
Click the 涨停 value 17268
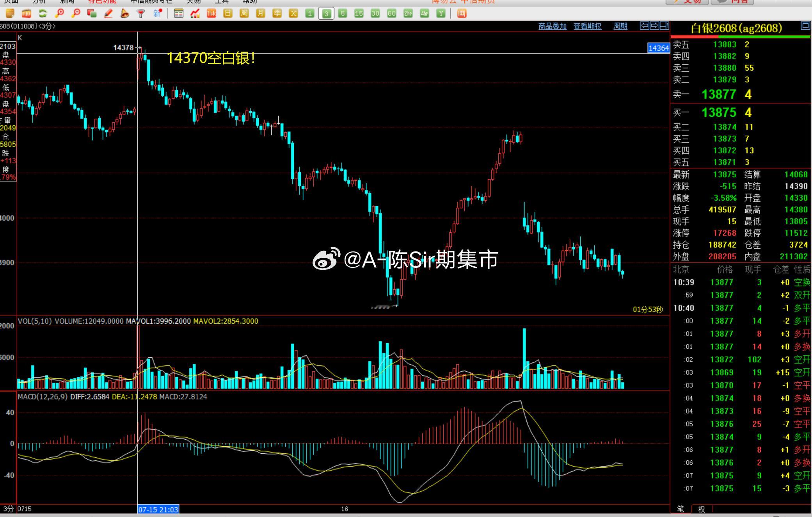click(724, 233)
